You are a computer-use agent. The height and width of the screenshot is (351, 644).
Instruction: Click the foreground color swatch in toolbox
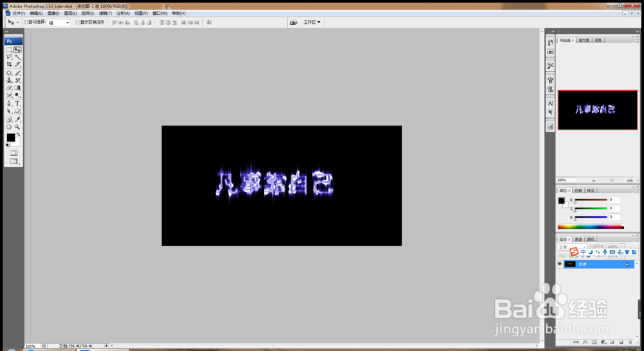click(11, 138)
